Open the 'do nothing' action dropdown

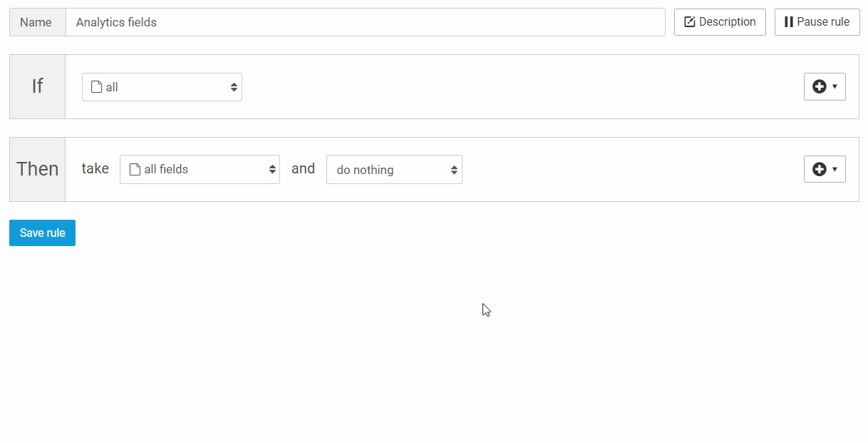coord(394,169)
